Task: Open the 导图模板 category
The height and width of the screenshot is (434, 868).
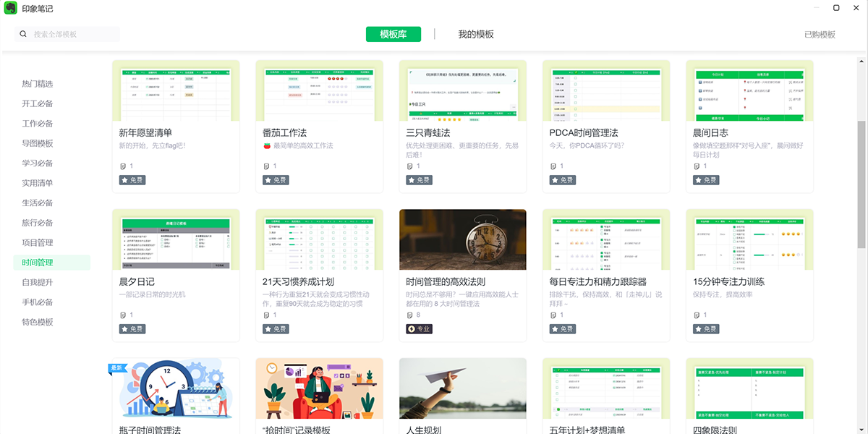Action: (x=38, y=143)
